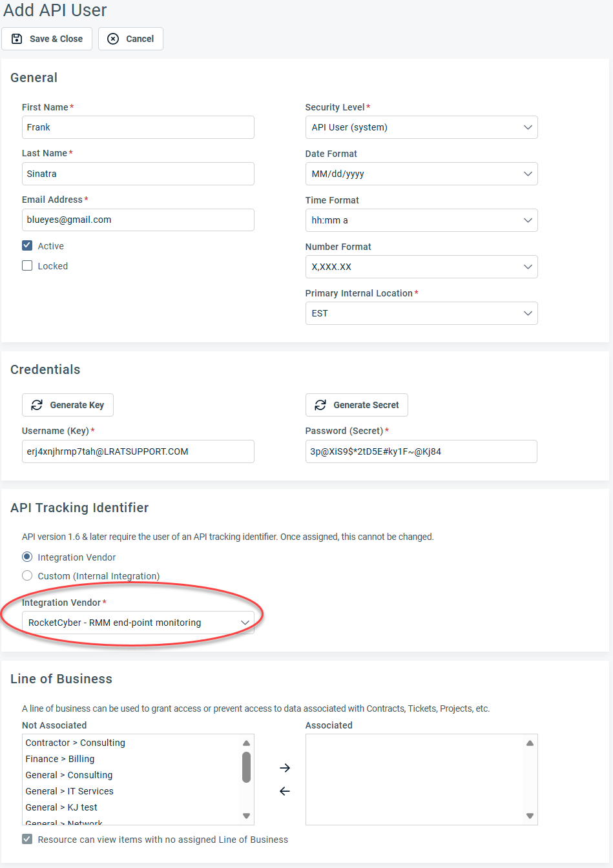Screen dimensions: 613x868
Task: Expand the Integration Vendor dropdown
Action: tap(138, 623)
